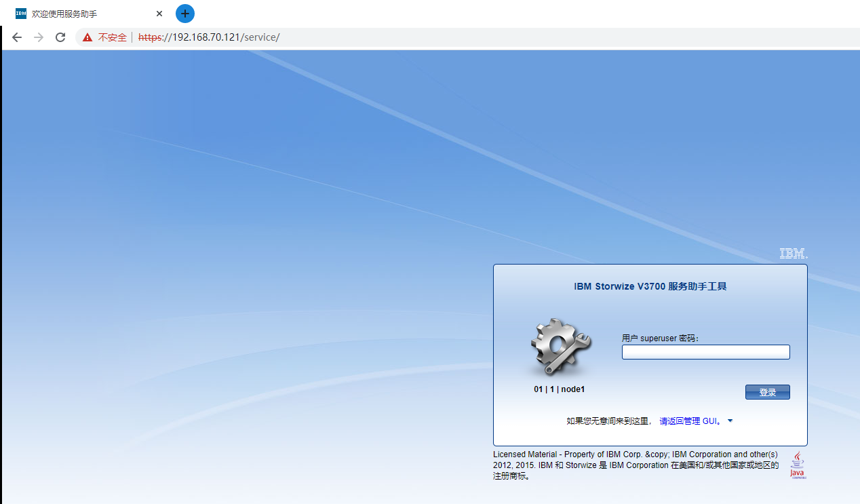Click the IBM logo above the login panel

793,254
